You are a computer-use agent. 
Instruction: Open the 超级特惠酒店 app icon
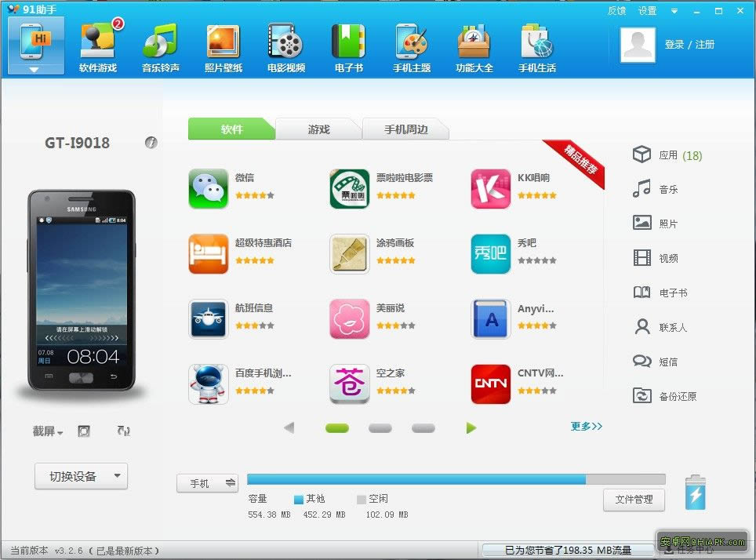click(209, 253)
